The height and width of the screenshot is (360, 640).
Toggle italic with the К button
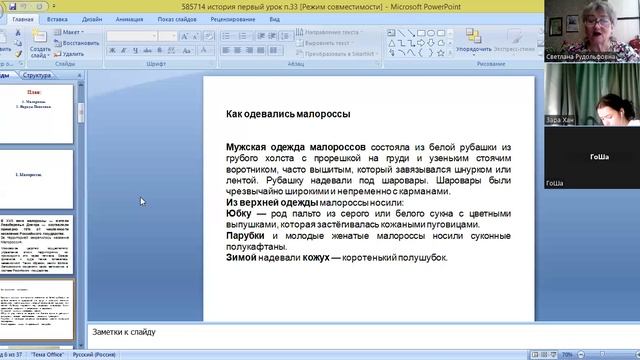(x=124, y=51)
